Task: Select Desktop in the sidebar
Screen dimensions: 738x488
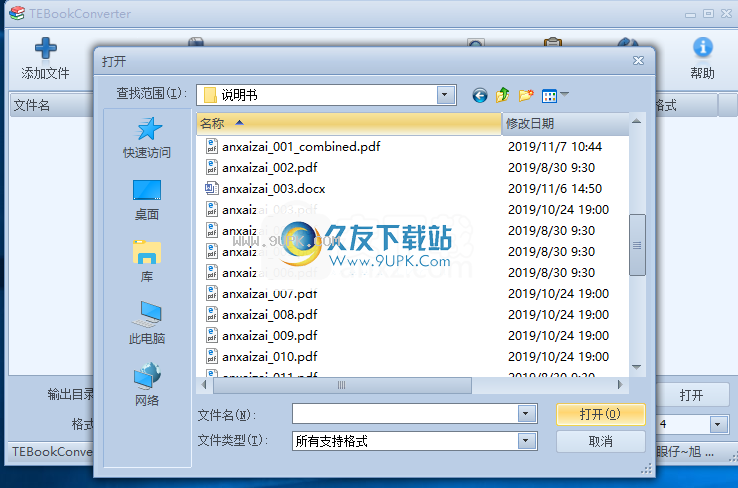Action: coord(147,200)
